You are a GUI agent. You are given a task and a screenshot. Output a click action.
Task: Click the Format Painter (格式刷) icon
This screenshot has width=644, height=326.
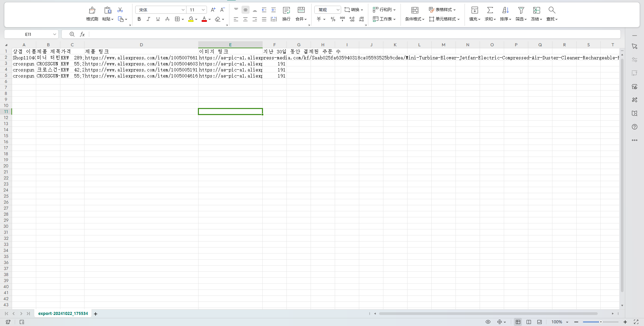pyautogui.click(x=92, y=10)
